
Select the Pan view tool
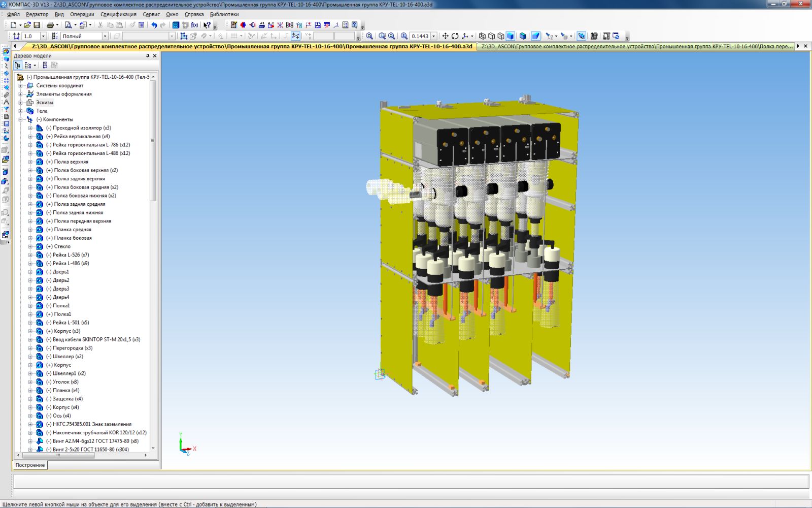click(x=445, y=36)
